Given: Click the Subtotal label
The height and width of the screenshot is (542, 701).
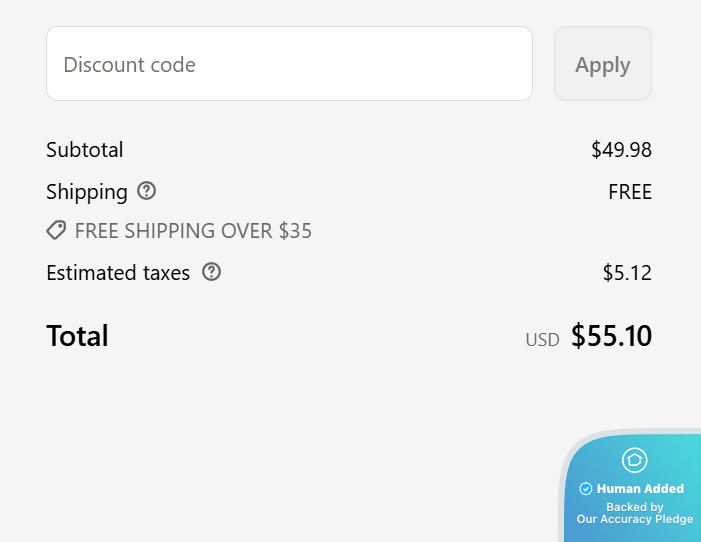Looking at the screenshot, I should click(x=85, y=150).
